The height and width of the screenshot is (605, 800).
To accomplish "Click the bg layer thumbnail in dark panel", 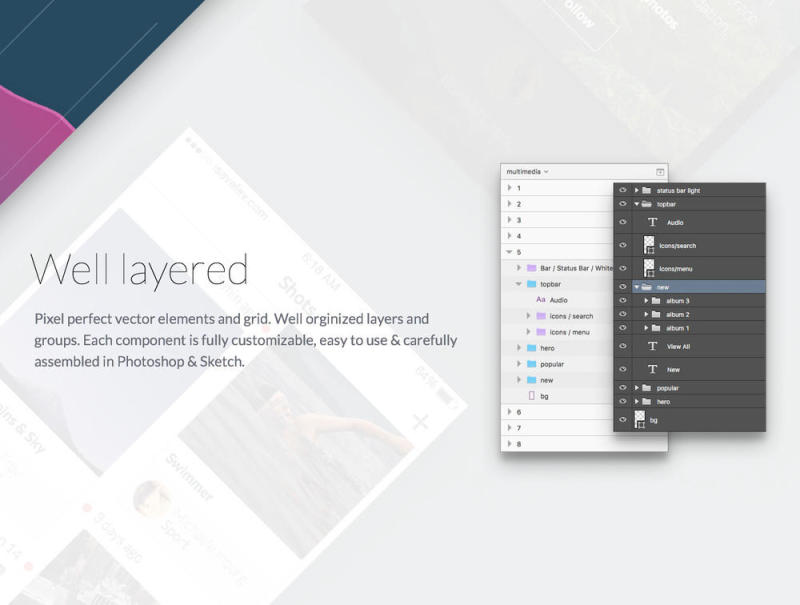I will point(641,421).
